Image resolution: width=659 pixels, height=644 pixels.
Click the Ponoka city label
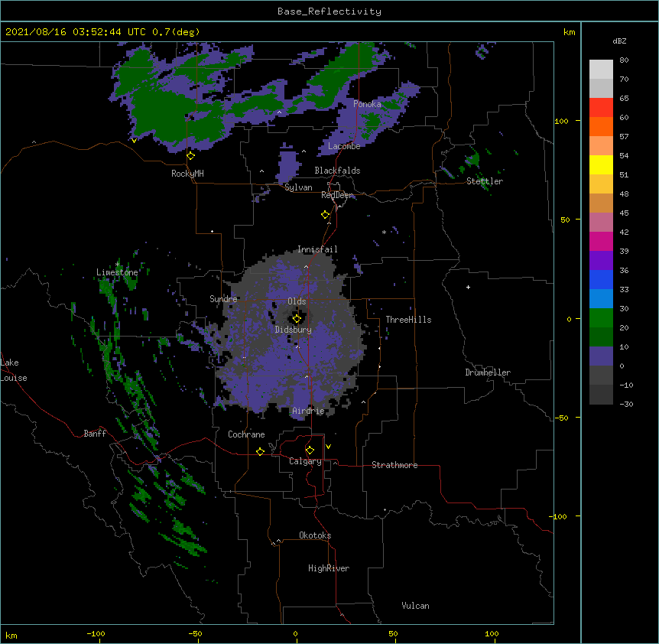click(x=367, y=104)
